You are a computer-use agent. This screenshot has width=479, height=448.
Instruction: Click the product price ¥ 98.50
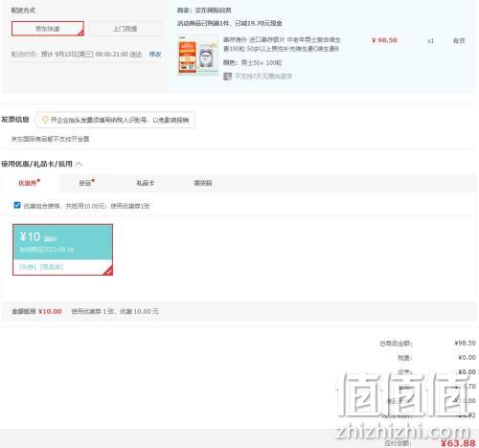tap(384, 40)
